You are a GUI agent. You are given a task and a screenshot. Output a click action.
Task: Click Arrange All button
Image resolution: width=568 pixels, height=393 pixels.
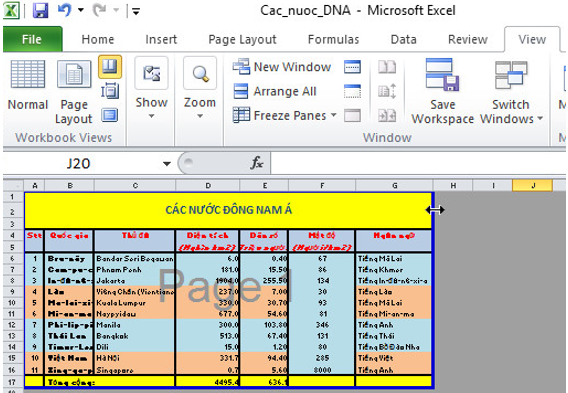(275, 91)
